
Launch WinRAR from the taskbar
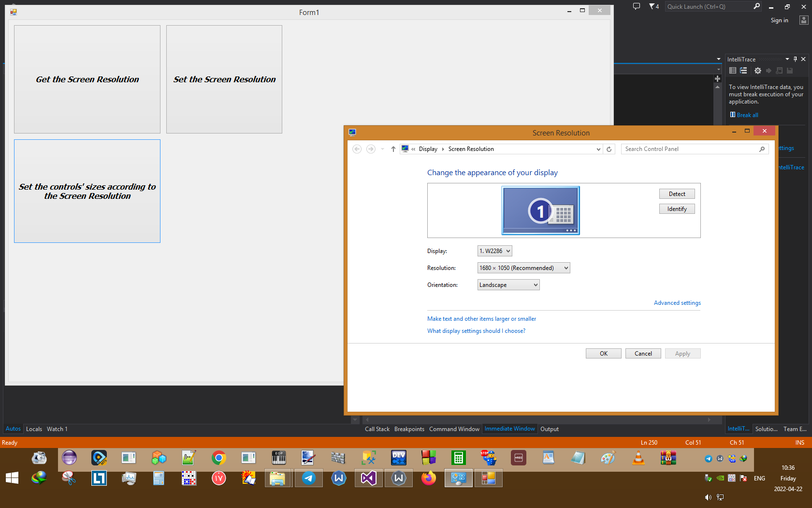pyautogui.click(x=668, y=458)
